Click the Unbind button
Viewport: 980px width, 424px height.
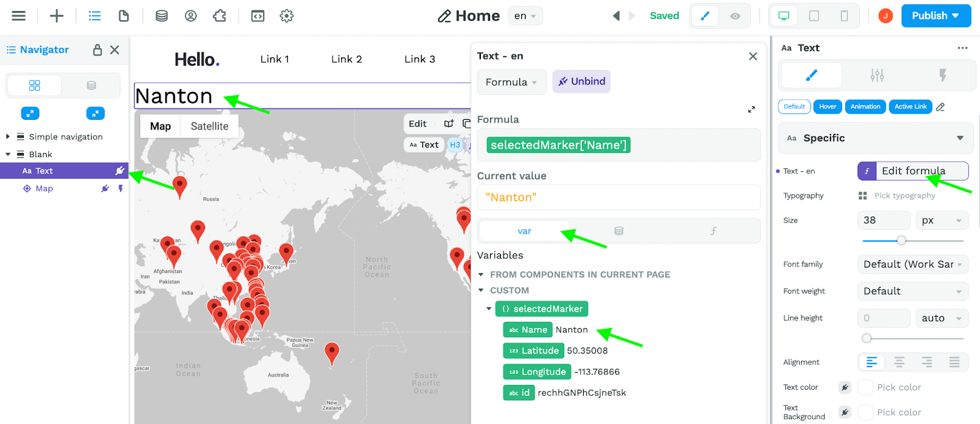(581, 81)
